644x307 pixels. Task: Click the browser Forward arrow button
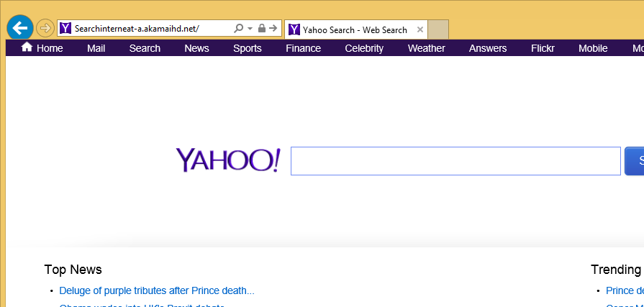click(45, 28)
